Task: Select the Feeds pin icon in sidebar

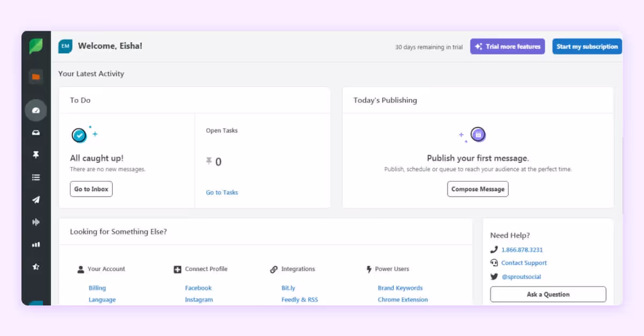Action: click(x=35, y=155)
